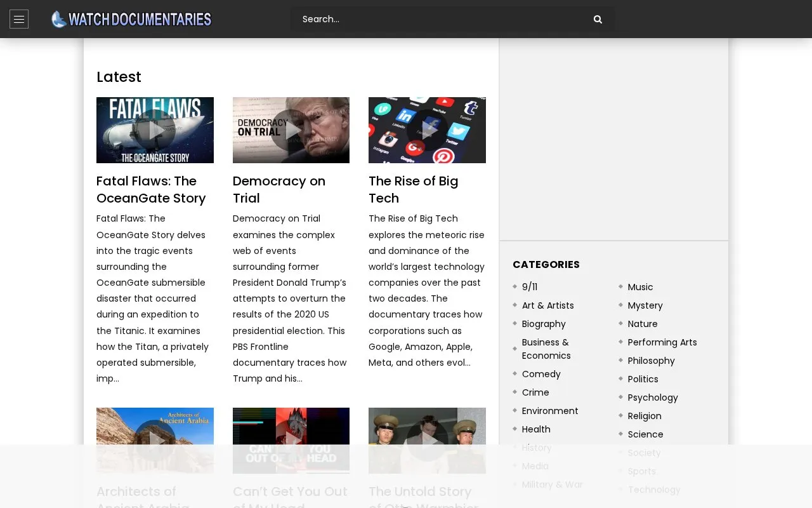Select the Business & Economics category
The height and width of the screenshot is (508, 812).
click(546, 349)
